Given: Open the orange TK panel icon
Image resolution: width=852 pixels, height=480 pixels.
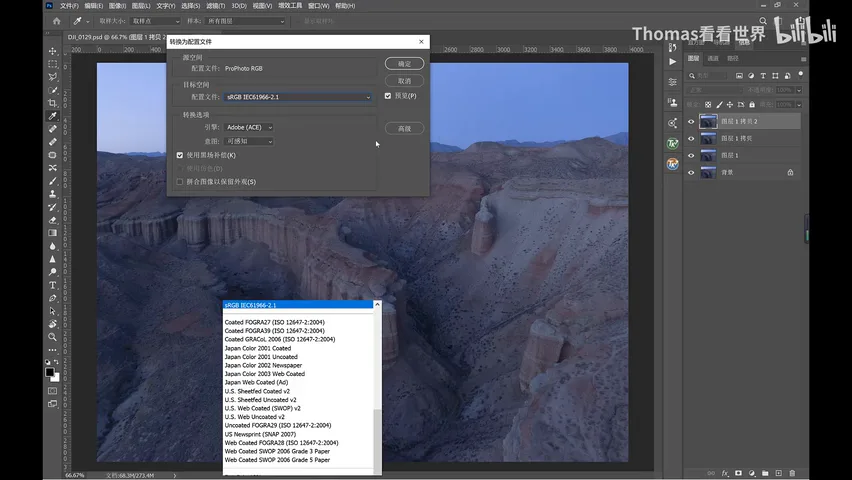Looking at the screenshot, I should [x=673, y=164].
